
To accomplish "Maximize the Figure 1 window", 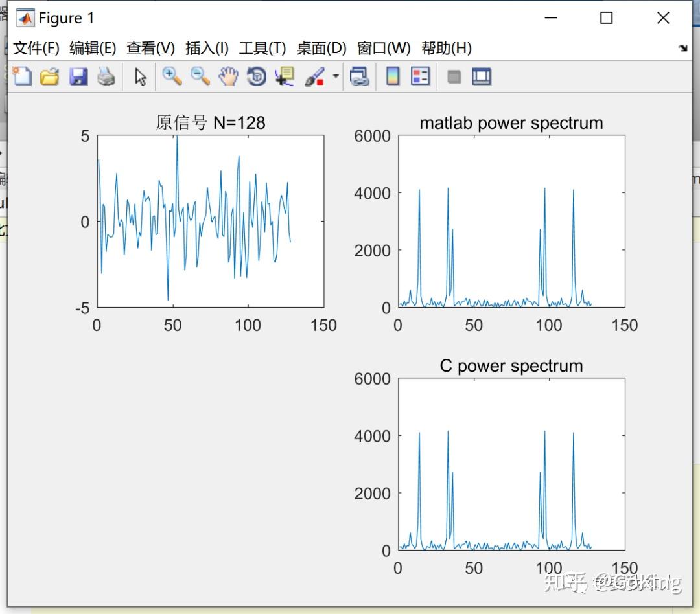I will (606, 18).
